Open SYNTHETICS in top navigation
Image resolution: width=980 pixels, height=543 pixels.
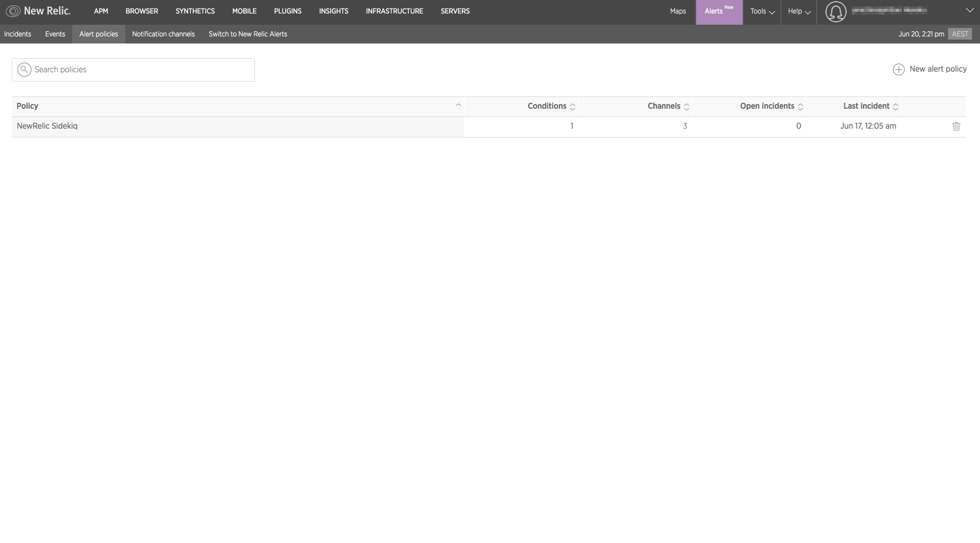[x=195, y=11]
